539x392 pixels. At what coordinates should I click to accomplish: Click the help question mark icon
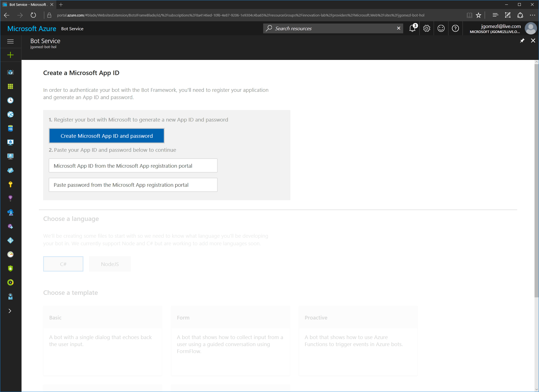coord(455,28)
